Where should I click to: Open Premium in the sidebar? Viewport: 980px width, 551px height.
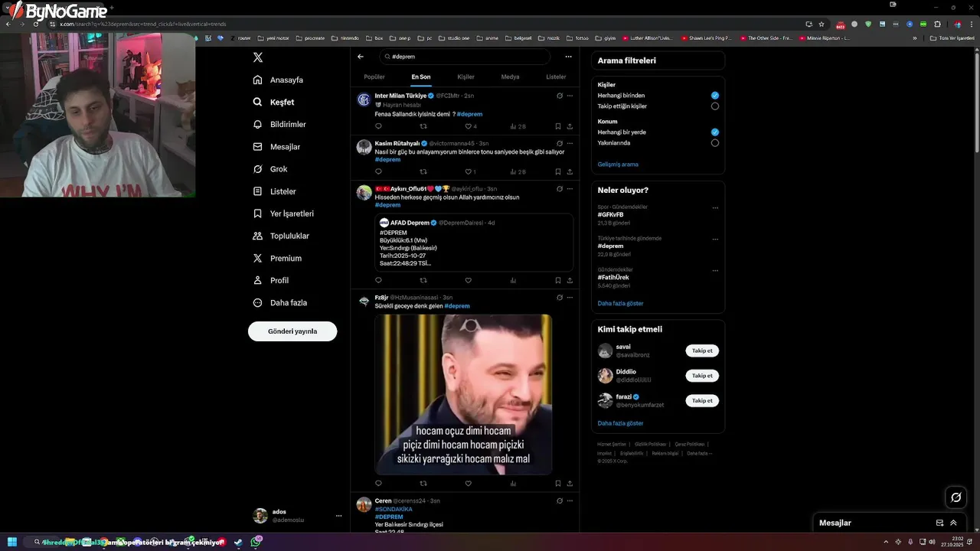tap(277, 258)
